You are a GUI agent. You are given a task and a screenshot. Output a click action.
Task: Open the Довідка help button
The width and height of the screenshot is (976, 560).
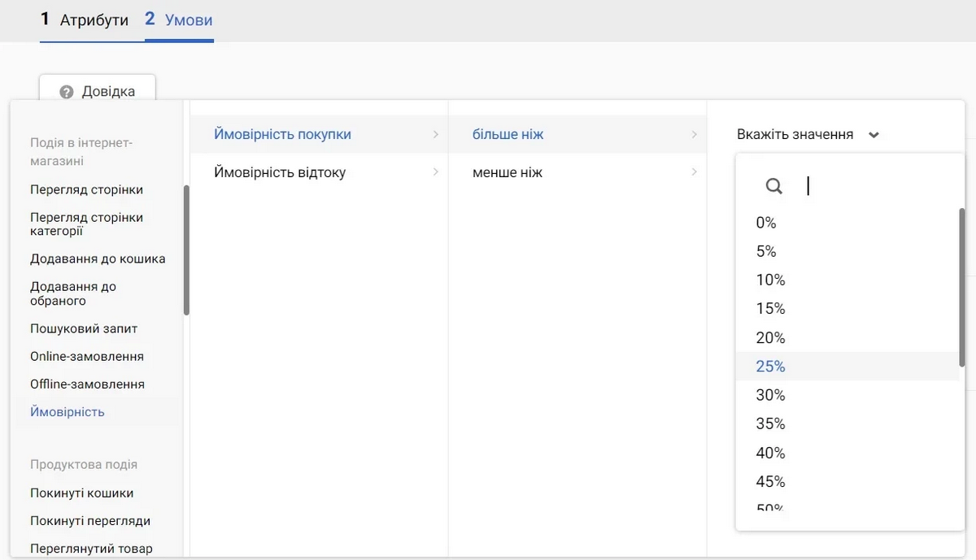click(x=98, y=91)
